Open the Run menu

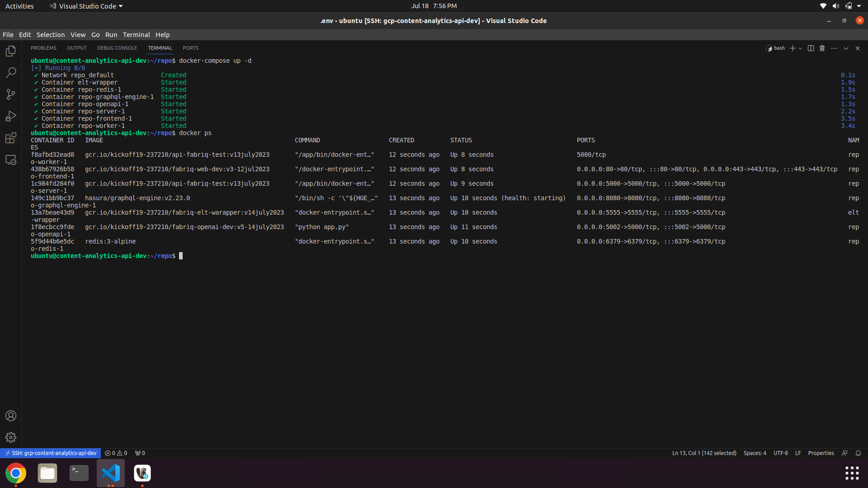click(111, 35)
